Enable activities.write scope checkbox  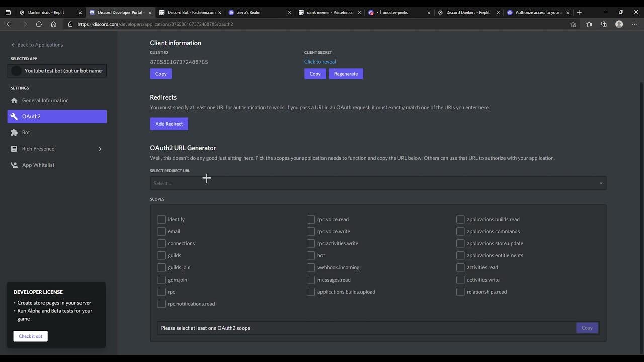pyautogui.click(x=460, y=280)
